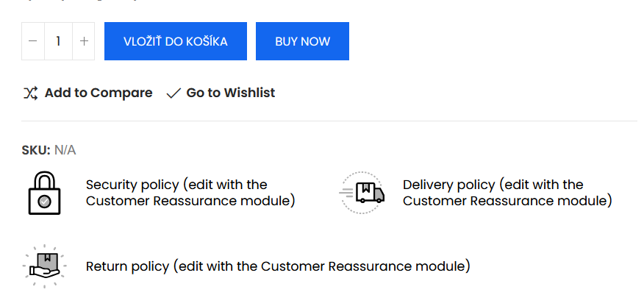Select the Return policy text
This screenshot has width=644, height=295.
tap(278, 266)
